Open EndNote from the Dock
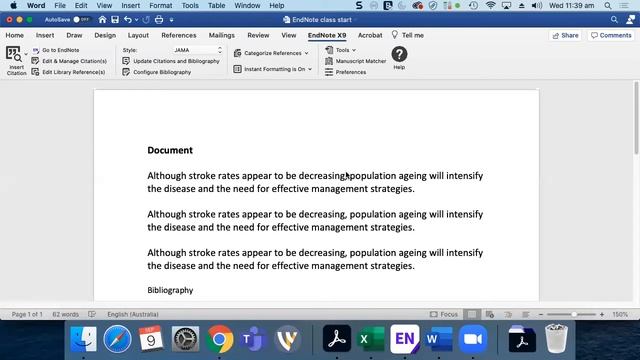The width and height of the screenshot is (640, 360). click(x=404, y=339)
